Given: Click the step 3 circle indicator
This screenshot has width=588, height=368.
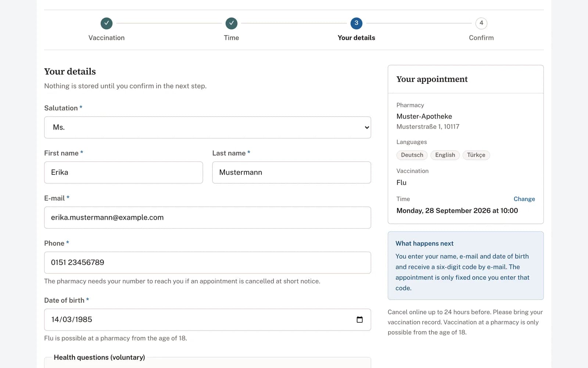Looking at the screenshot, I should click(356, 23).
